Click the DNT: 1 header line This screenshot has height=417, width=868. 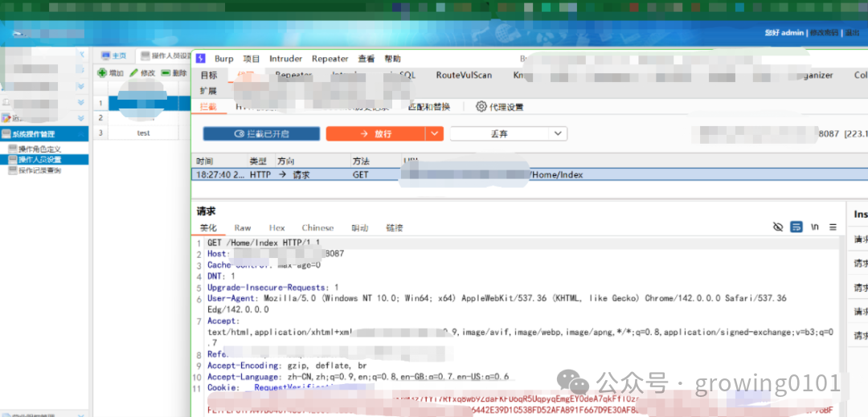(x=221, y=276)
